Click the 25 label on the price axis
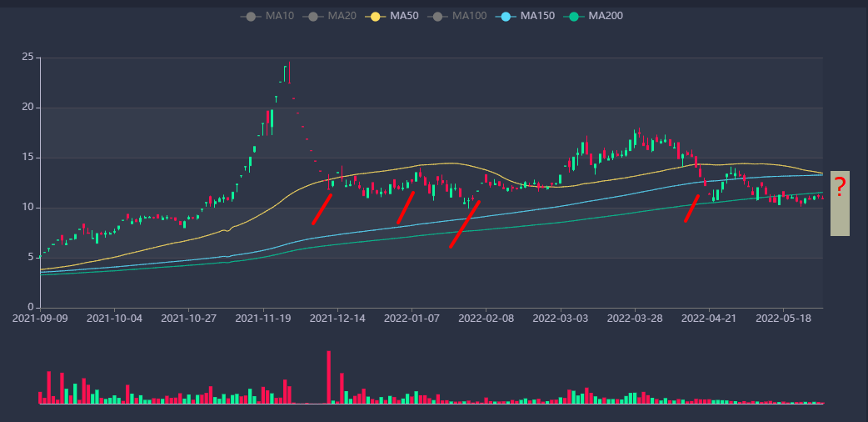868x422 pixels. tap(27, 58)
